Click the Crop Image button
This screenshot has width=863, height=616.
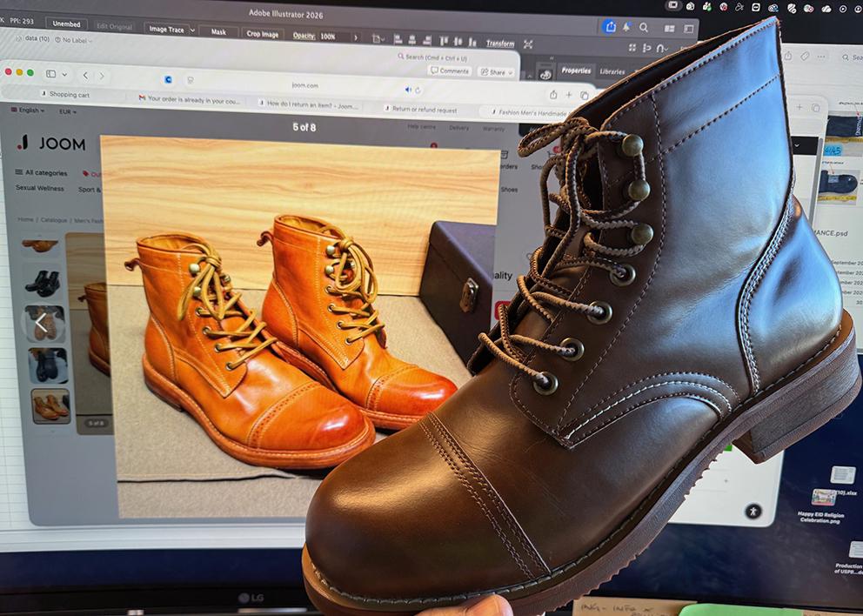pyautogui.click(x=263, y=34)
